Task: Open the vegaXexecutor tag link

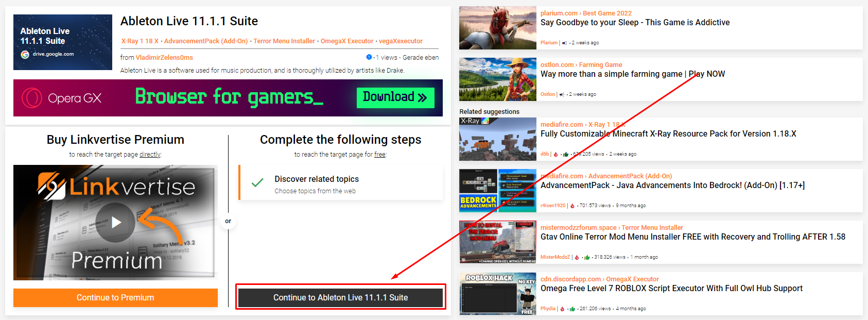Action: (401, 41)
